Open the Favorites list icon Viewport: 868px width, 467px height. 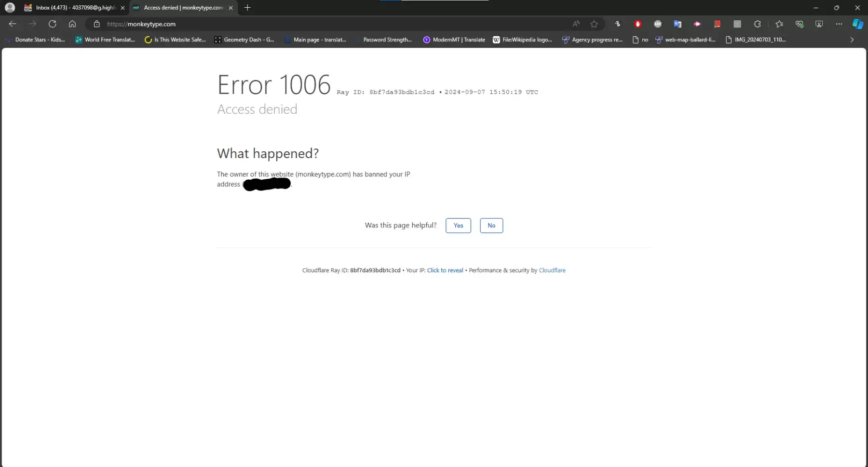tap(779, 24)
